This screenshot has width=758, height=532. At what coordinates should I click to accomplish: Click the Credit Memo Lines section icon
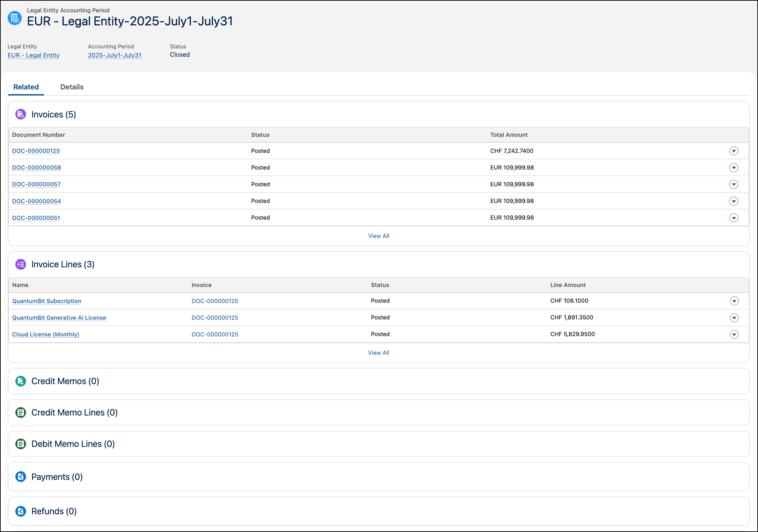[21, 413]
